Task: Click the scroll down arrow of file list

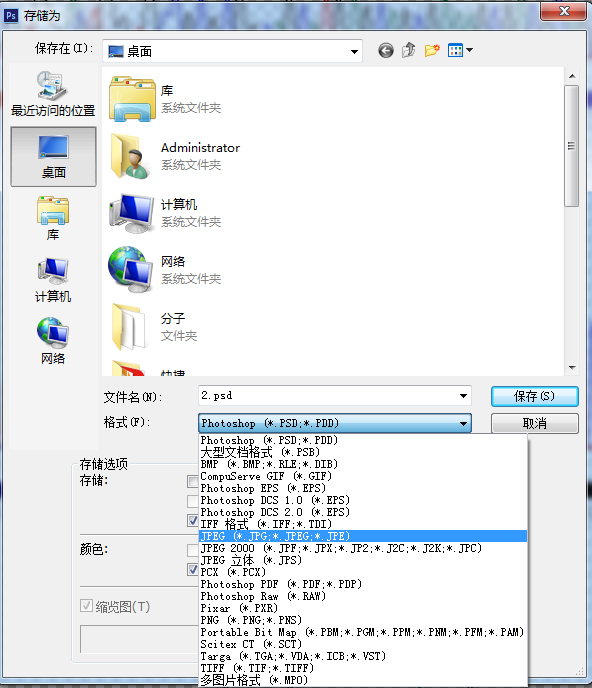Action: click(572, 368)
